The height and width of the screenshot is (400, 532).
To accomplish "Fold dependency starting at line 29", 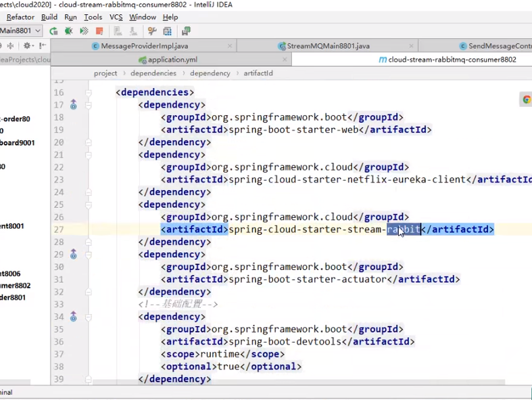I will (88, 255).
